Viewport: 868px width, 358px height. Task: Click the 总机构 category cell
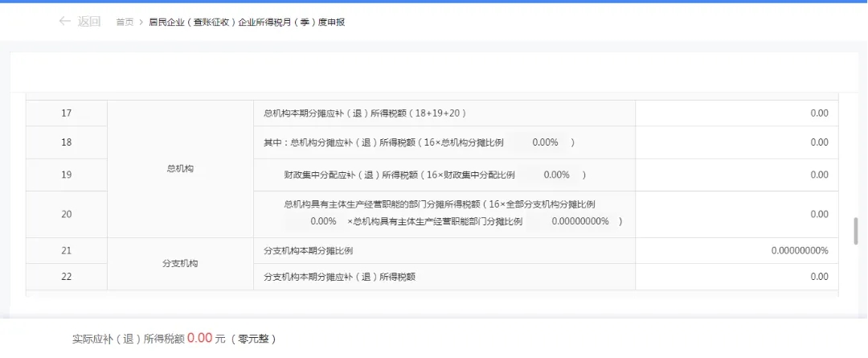pos(181,169)
